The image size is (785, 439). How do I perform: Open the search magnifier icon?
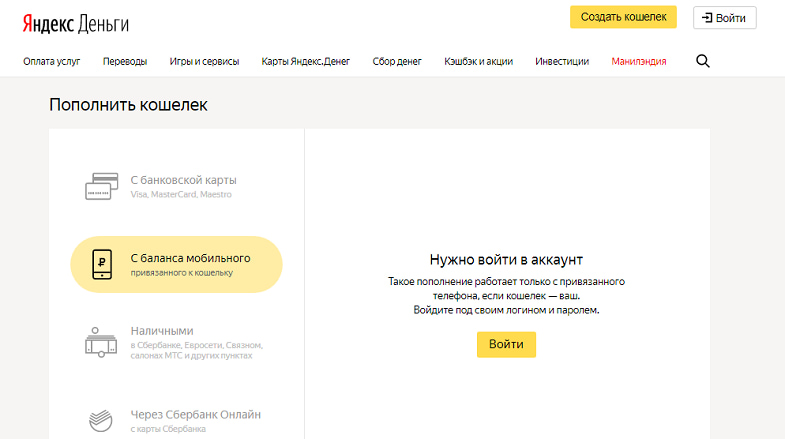703,61
